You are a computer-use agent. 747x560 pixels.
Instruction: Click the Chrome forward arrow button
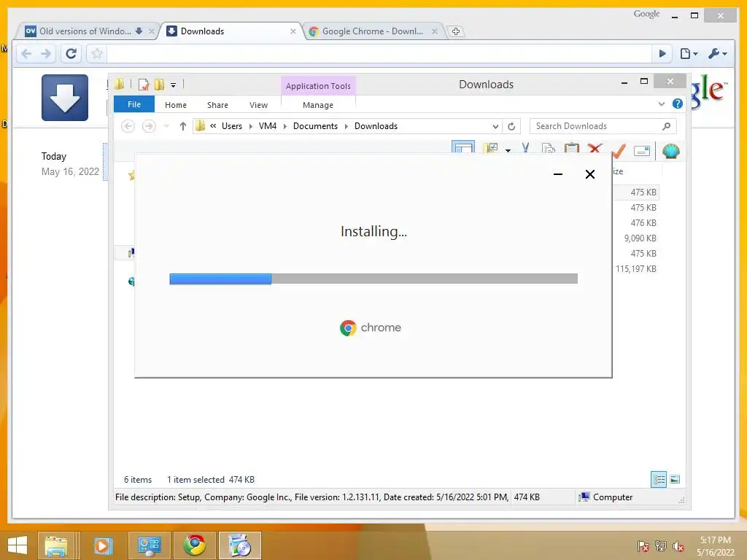46,54
